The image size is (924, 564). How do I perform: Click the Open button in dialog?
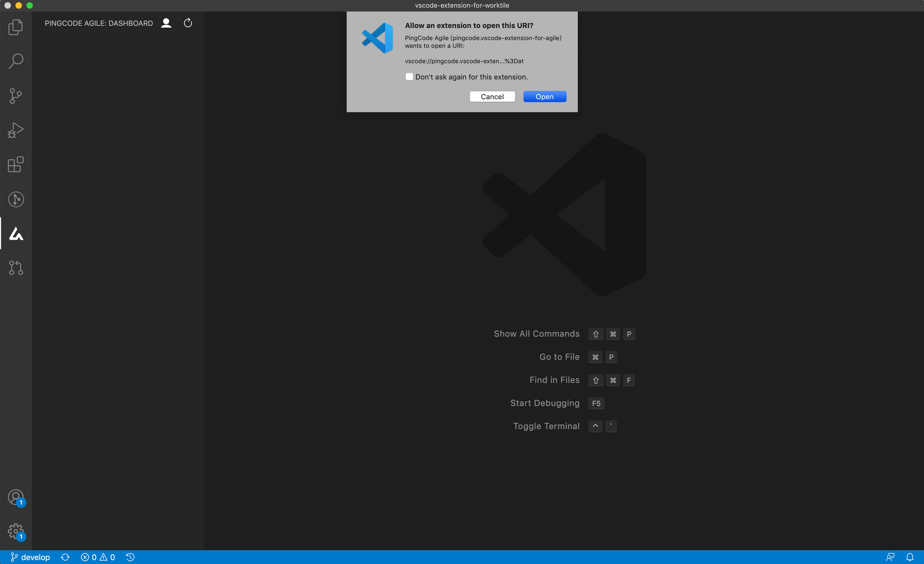pos(545,97)
